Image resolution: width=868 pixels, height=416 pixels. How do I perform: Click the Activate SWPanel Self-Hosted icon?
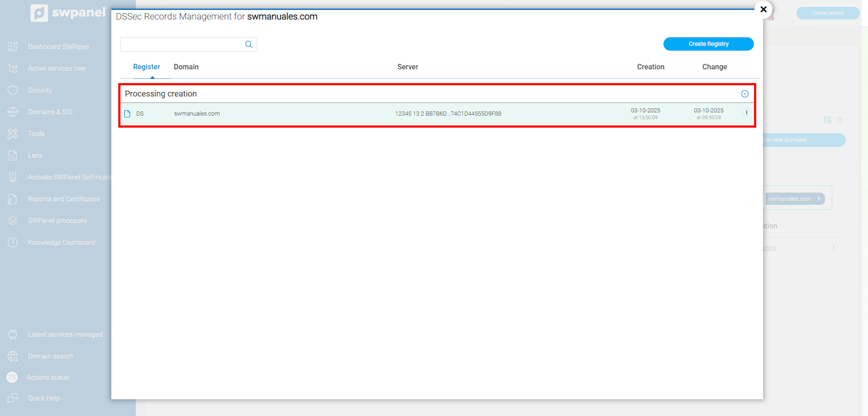(13, 177)
